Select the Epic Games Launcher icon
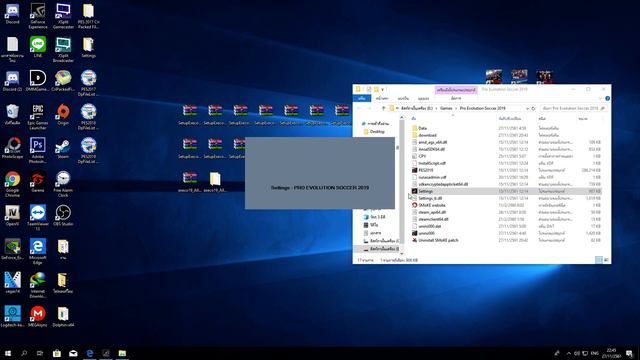640x360 pixels. [38, 117]
